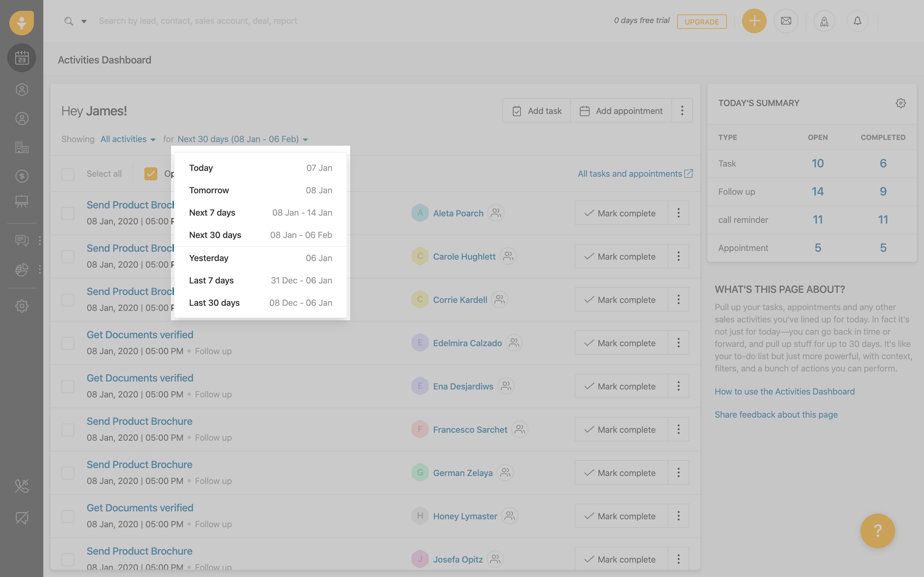Open the Activities Dashboard calendar icon in sidebar
Screen dimensions: 924x577
click(x=22, y=58)
